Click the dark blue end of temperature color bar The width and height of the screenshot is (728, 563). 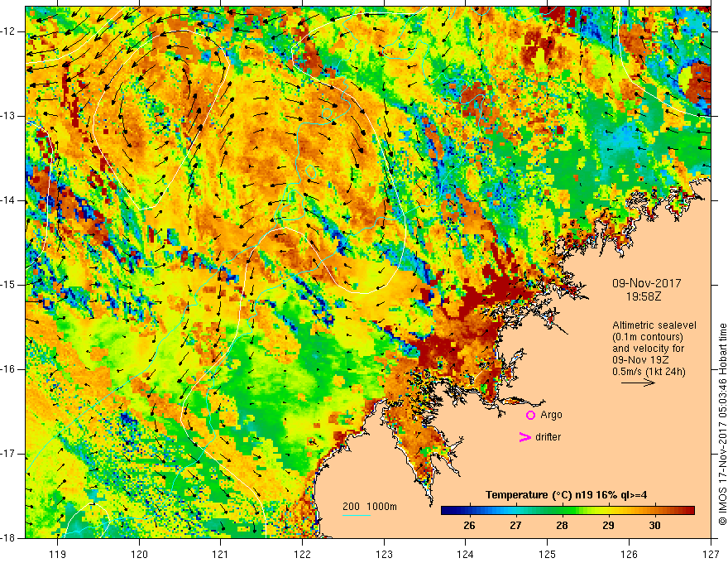(x=447, y=510)
